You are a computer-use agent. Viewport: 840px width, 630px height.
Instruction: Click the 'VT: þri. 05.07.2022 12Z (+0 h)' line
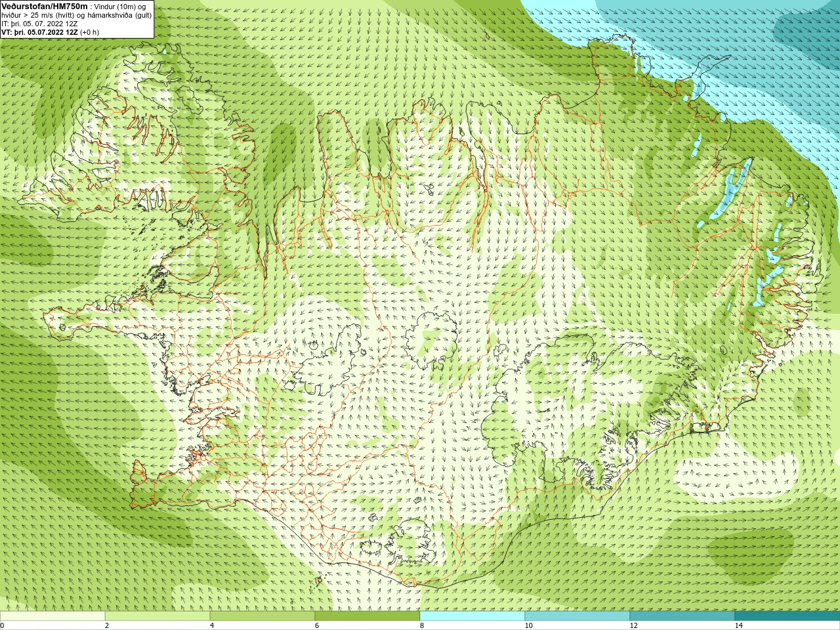click(51, 32)
